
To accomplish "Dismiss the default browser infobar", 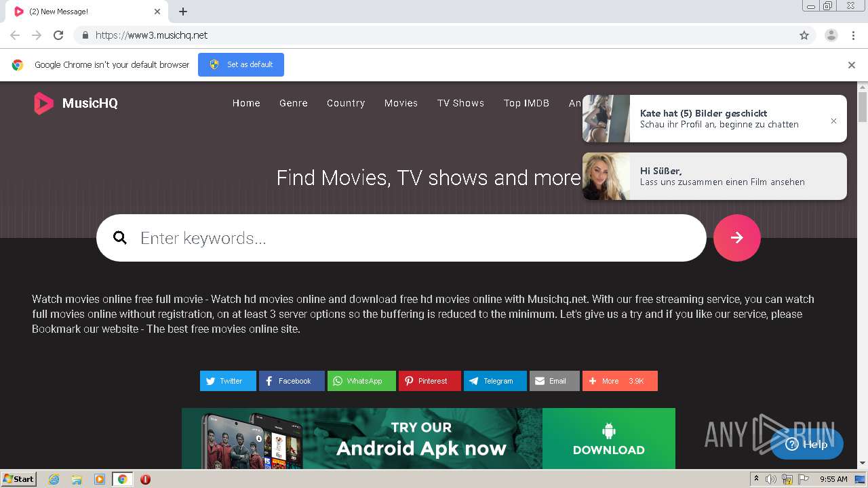I will [852, 65].
